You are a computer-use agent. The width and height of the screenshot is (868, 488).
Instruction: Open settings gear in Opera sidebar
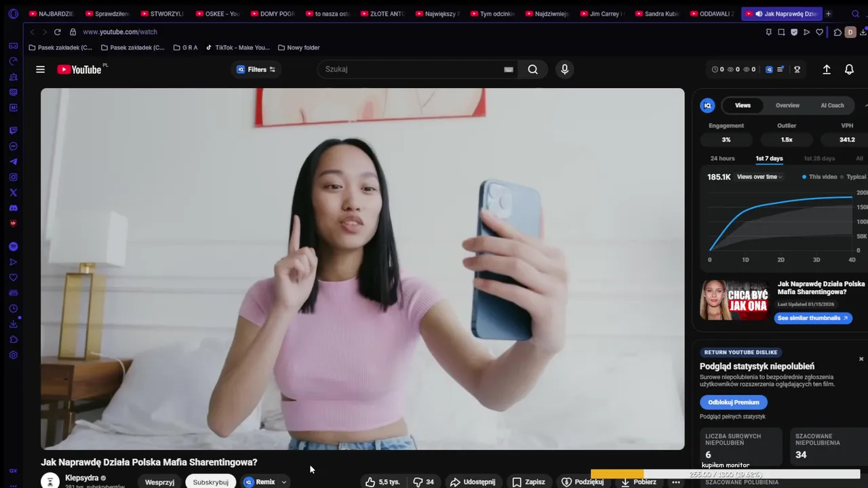pyautogui.click(x=13, y=355)
